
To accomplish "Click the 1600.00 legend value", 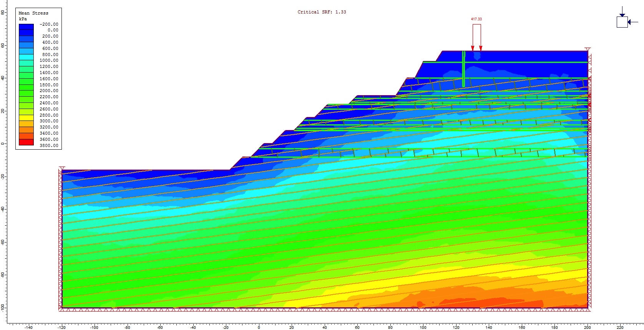I will click(49, 79).
